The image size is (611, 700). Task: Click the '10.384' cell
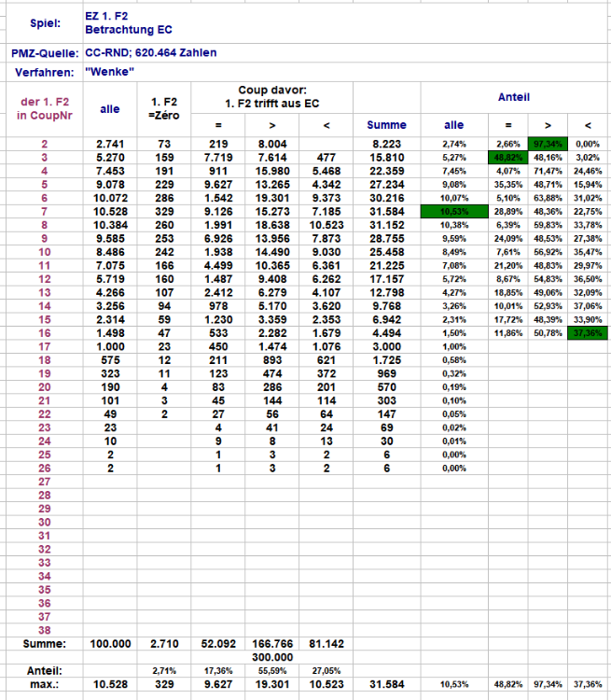click(x=110, y=225)
